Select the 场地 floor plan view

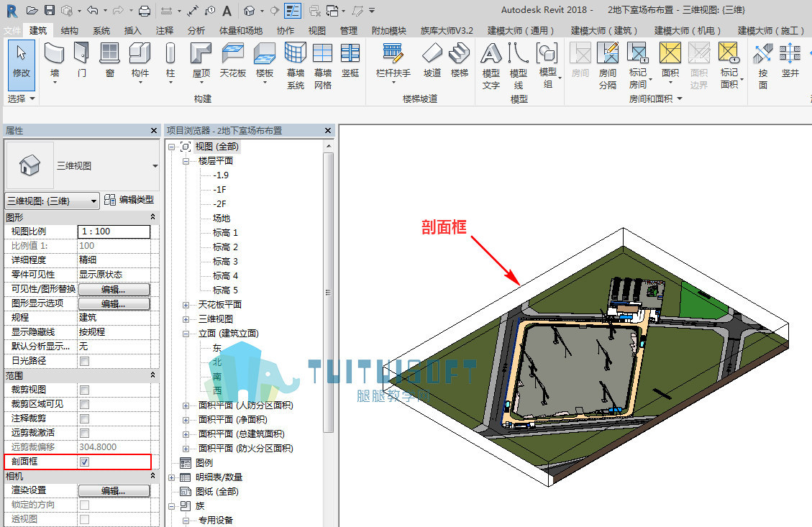(221, 219)
